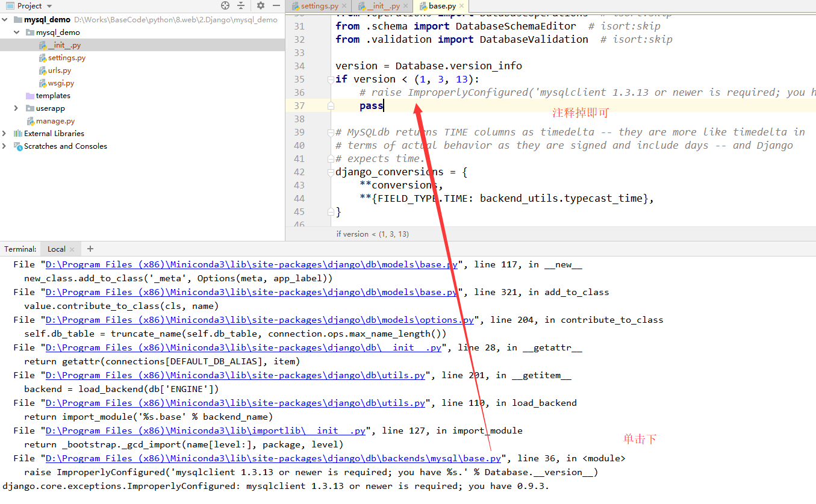Collapse the root mysql_demo project node
The width and height of the screenshot is (816, 504).
coord(5,20)
